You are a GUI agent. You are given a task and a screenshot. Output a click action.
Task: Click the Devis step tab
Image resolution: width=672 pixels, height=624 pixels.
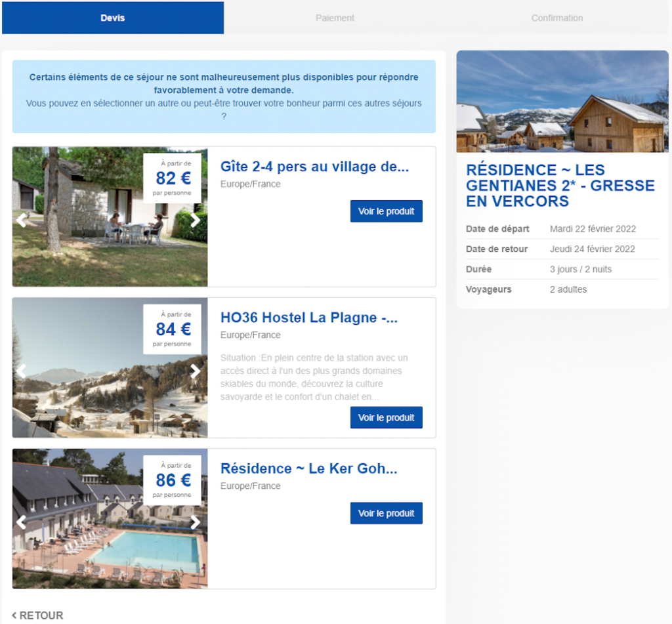[113, 18]
